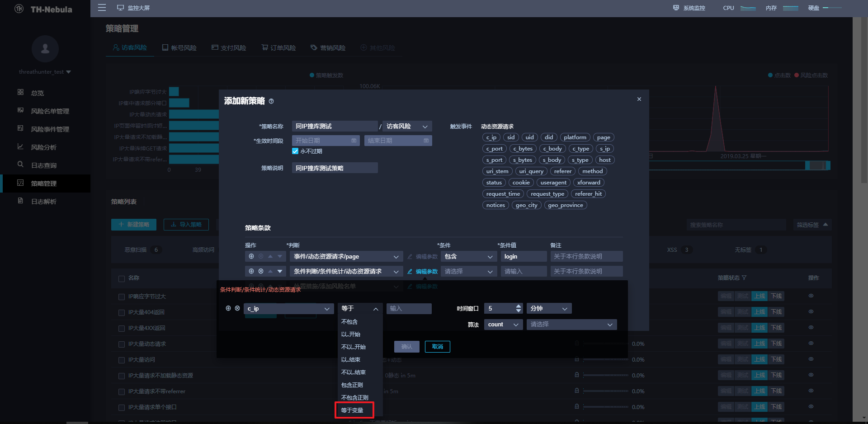Open the 包含 condition dropdown
The image size is (868, 424).
[469, 256]
